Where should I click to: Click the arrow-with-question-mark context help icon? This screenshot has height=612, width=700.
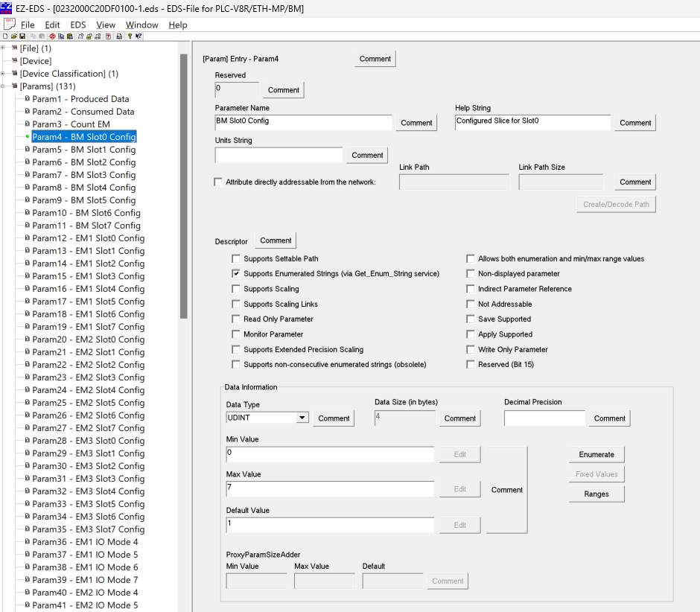pos(139,36)
